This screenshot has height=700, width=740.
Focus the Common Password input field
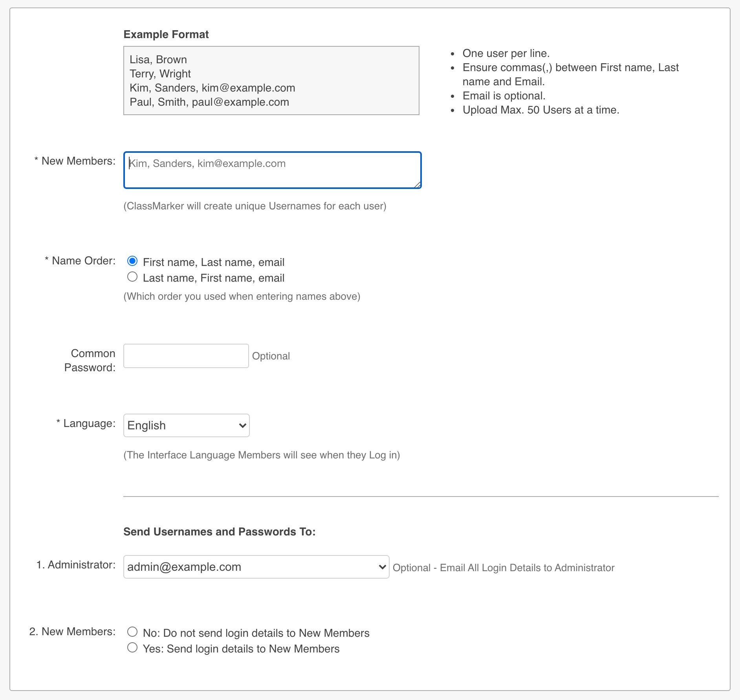(x=186, y=356)
